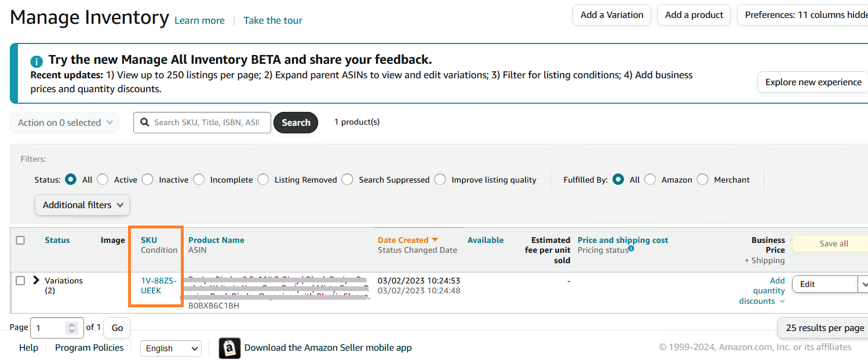
Task: Open the Action on 0 selected menu
Action: pos(64,122)
